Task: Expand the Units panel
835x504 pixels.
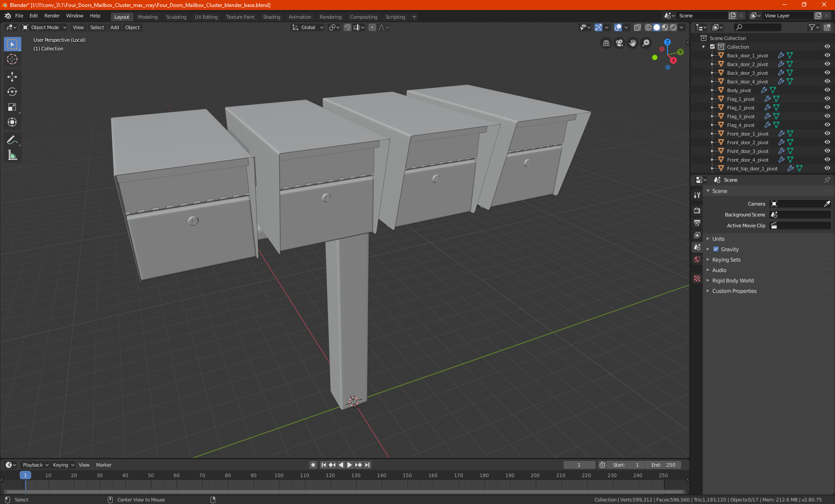Action: tap(718, 239)
